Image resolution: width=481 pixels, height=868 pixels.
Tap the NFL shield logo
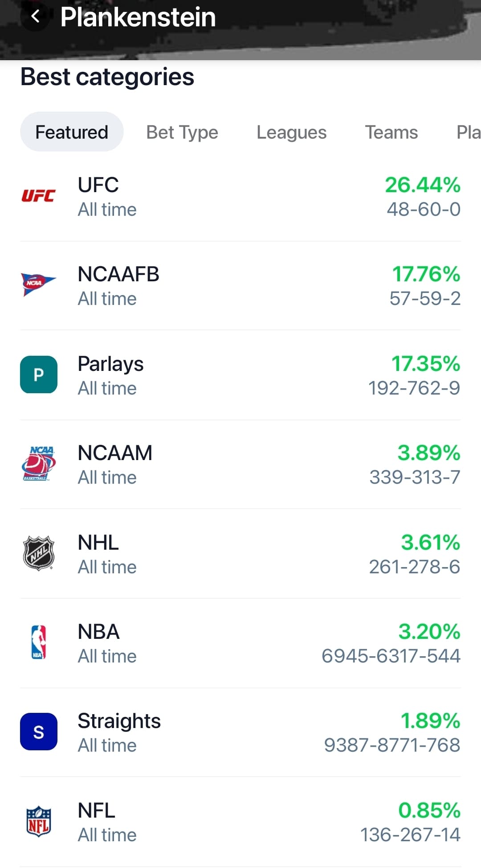(x=38, y=821)
